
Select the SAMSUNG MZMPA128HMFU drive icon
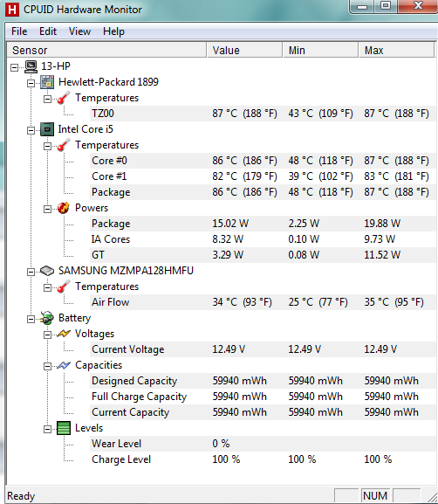47,271
